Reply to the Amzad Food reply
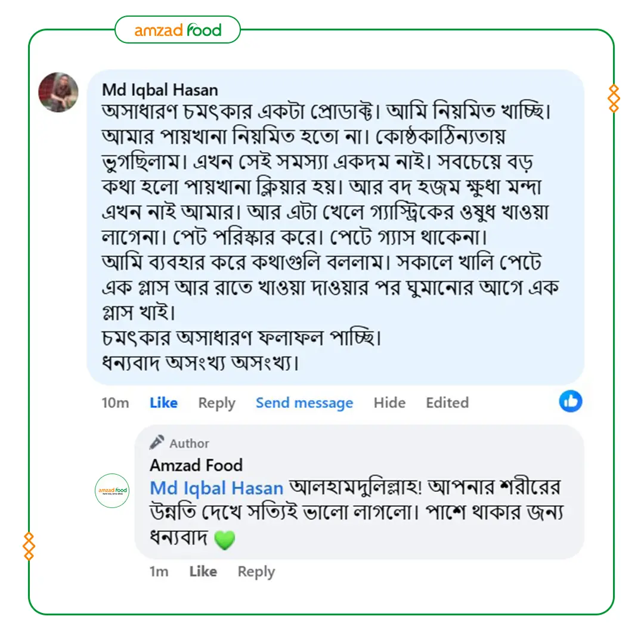The height and width of the screenshot is (644, 644). 256,572
